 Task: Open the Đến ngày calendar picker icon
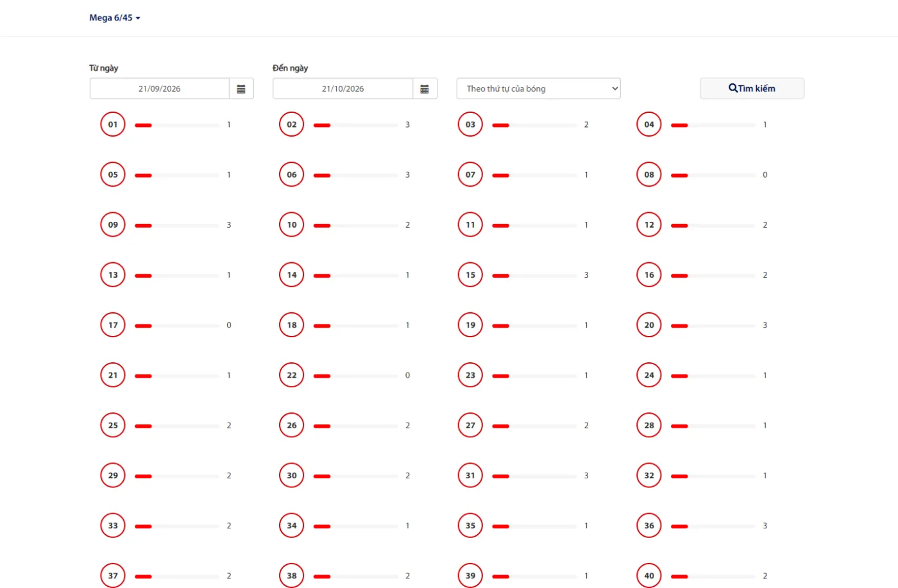click(425, 88)
